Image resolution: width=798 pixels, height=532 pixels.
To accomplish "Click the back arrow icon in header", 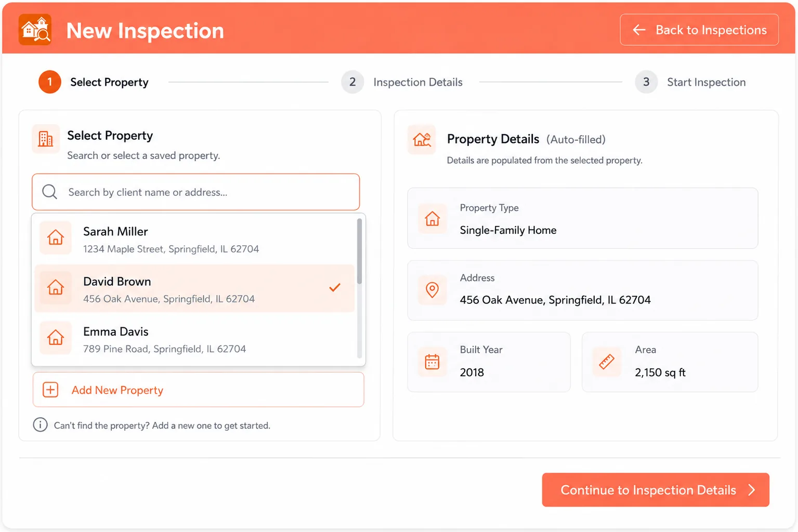I will [639, 30].
